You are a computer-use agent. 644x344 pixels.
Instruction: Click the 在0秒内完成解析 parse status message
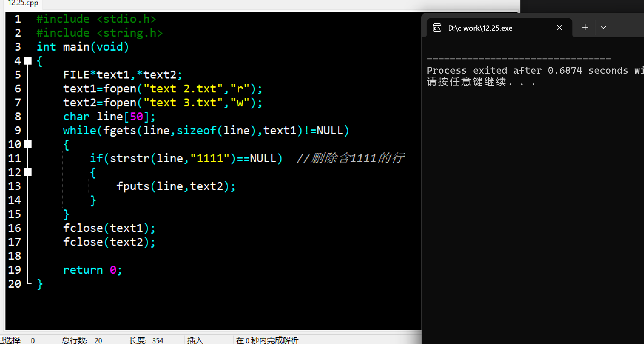pyautogui.click(x=267, y=340)
